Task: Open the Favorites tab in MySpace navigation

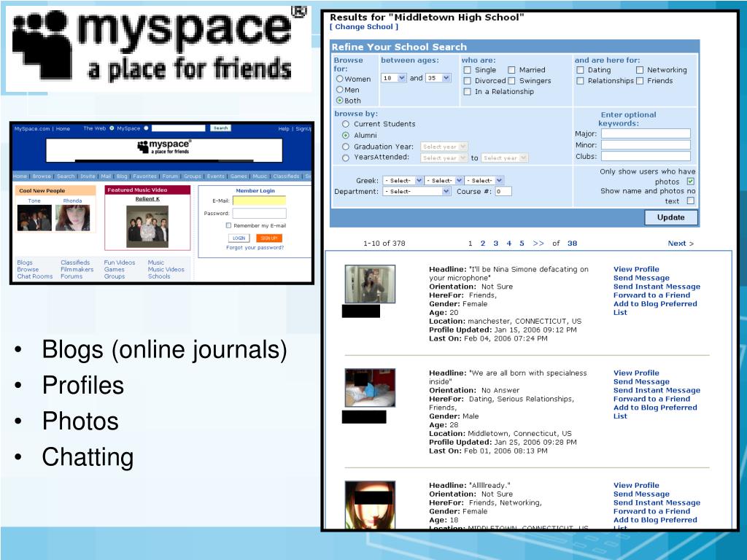Action: tap(145, 176)
